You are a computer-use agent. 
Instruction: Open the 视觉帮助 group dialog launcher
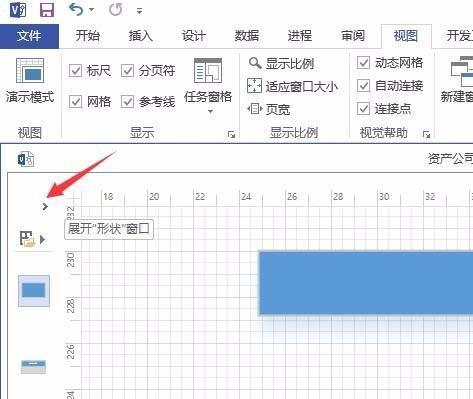(x=426, y=135)
